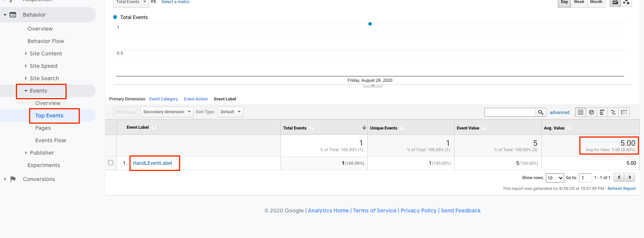Screen dimensions: 644x238
Task: Click help icon beside Avg. Value
Action: click(569, 128)
